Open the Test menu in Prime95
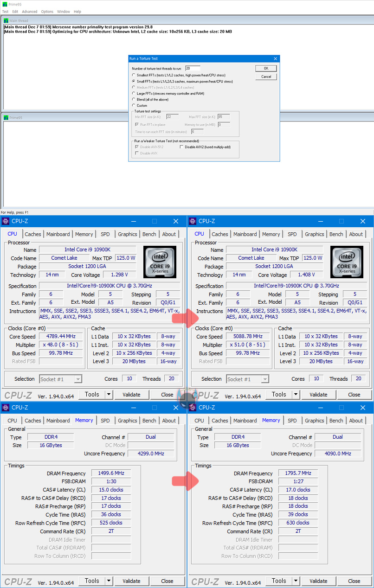The height and width of the screenshot is (588, 374). pyautogui.click(x=5, y=12)
